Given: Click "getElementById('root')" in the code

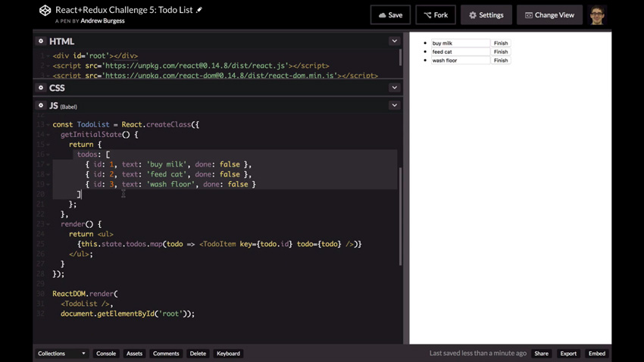Looking at the screenshot, I should click(x=142, y=314).
